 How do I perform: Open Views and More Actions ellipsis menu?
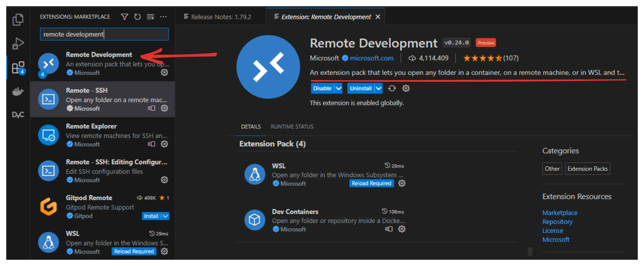click(x=163, y=17)
